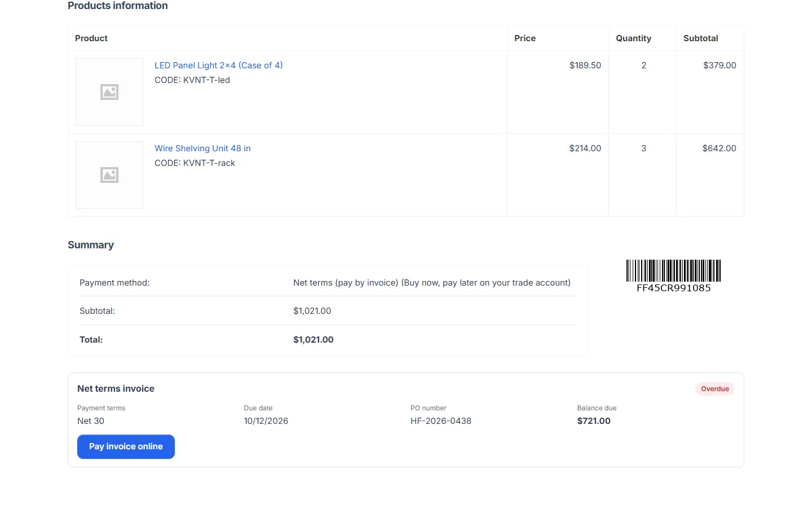Click the Pay invoice online button
The width and height of the screenshot is (812, 508).
(126, 446)
